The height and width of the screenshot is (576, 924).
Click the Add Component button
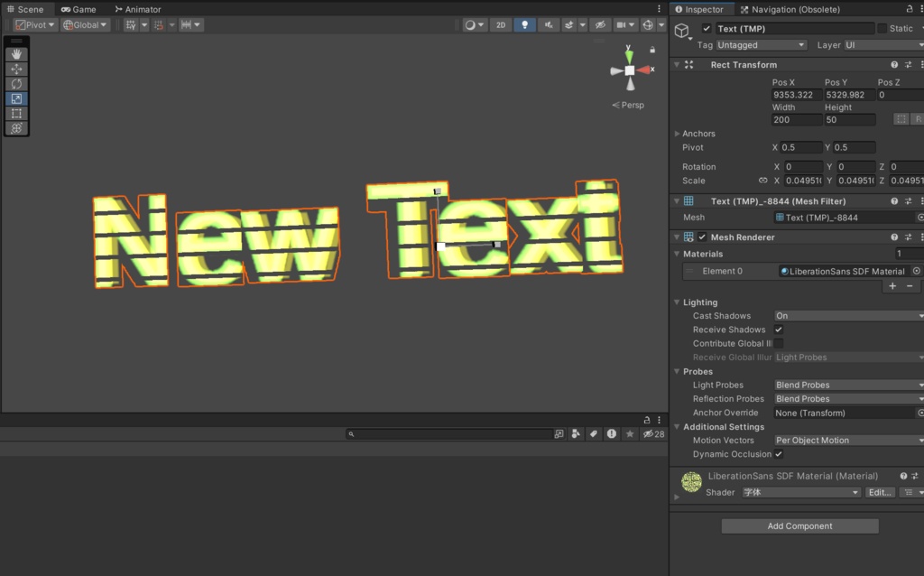(799, 525)
